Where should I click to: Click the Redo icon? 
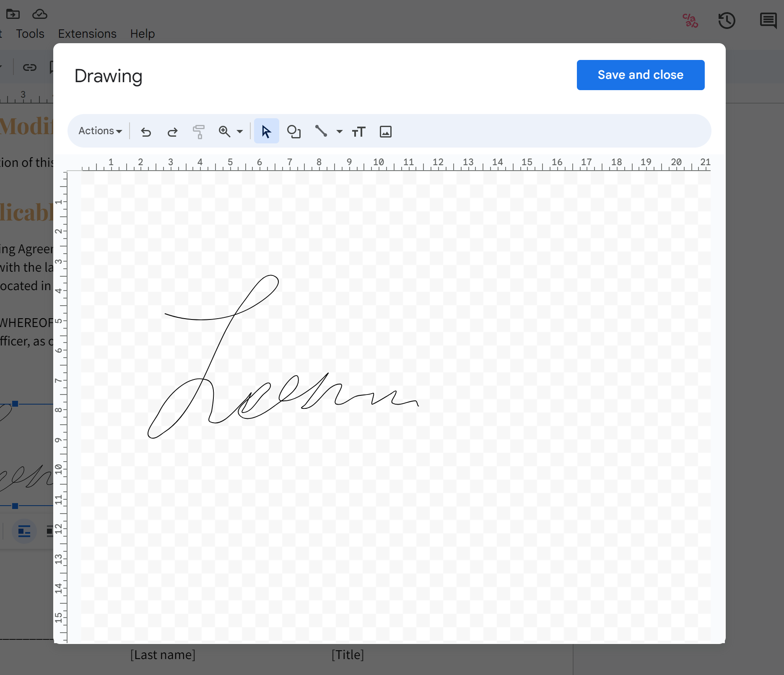click(172, 131)
